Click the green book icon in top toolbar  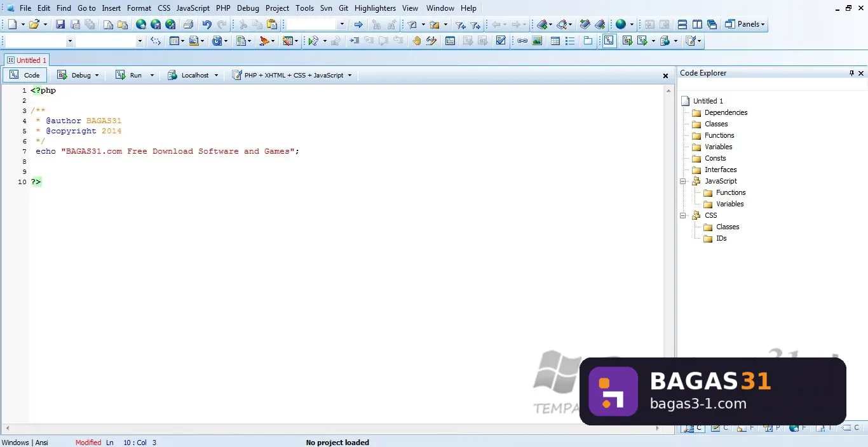pyautogui.click(x=585, y=25)
